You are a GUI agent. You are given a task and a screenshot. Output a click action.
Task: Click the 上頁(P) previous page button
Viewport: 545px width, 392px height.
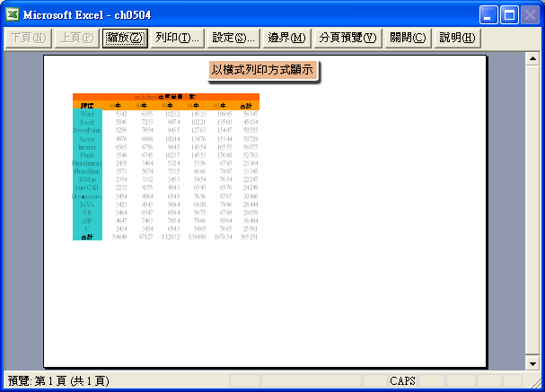pyautogui.click(x=75, y=38)
